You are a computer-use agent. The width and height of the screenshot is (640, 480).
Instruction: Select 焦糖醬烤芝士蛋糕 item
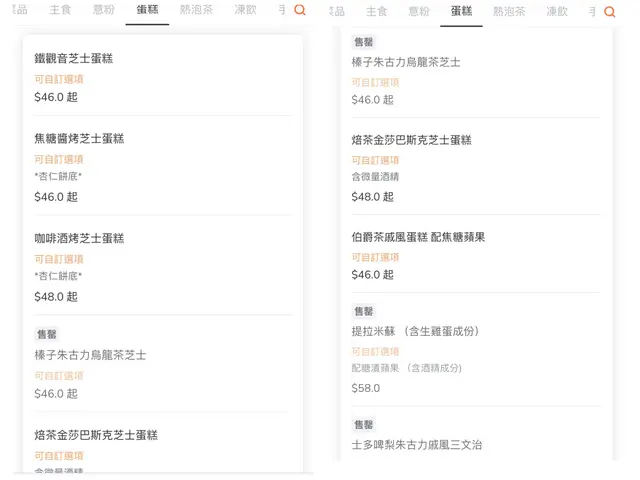point(79,139)
